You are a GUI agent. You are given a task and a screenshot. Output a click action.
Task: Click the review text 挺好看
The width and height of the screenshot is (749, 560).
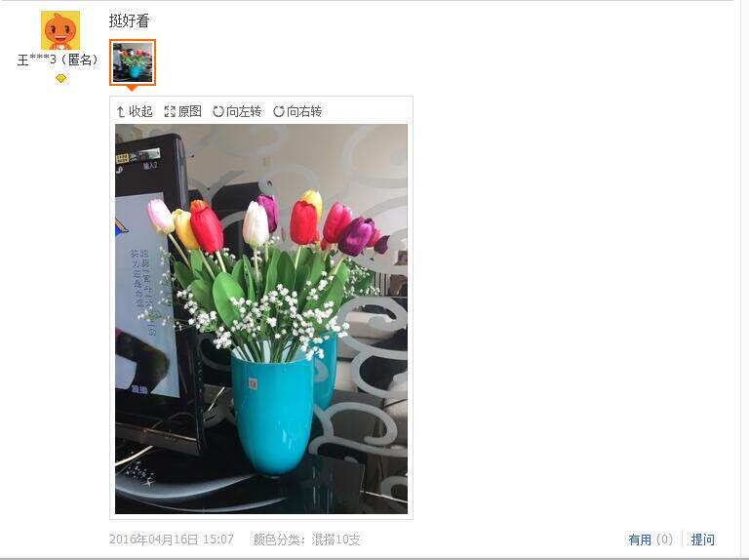coord(129,20)
